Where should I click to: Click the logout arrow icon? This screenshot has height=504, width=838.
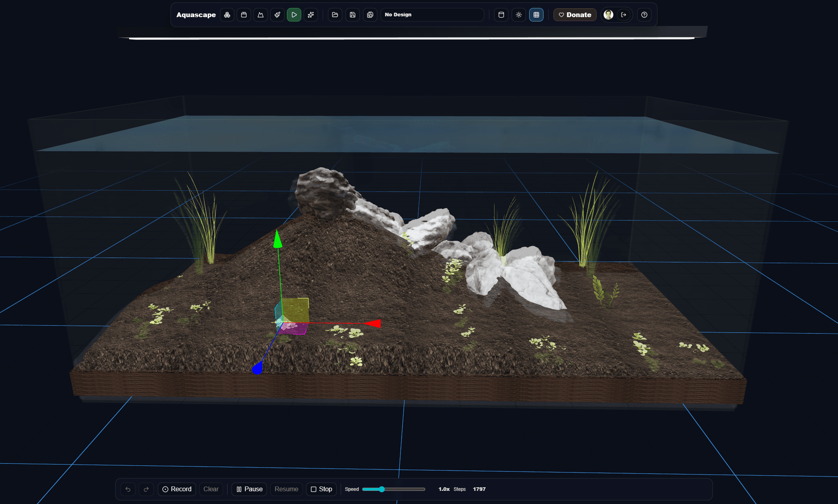624,15
